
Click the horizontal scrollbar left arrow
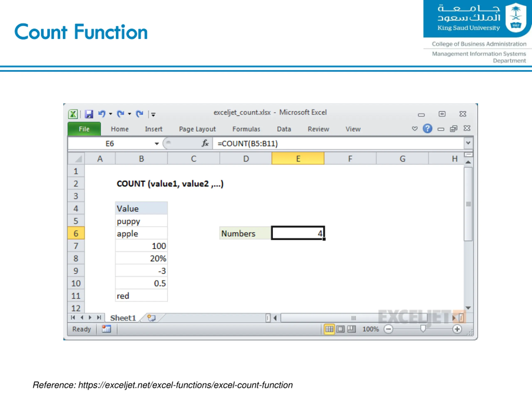275,318
